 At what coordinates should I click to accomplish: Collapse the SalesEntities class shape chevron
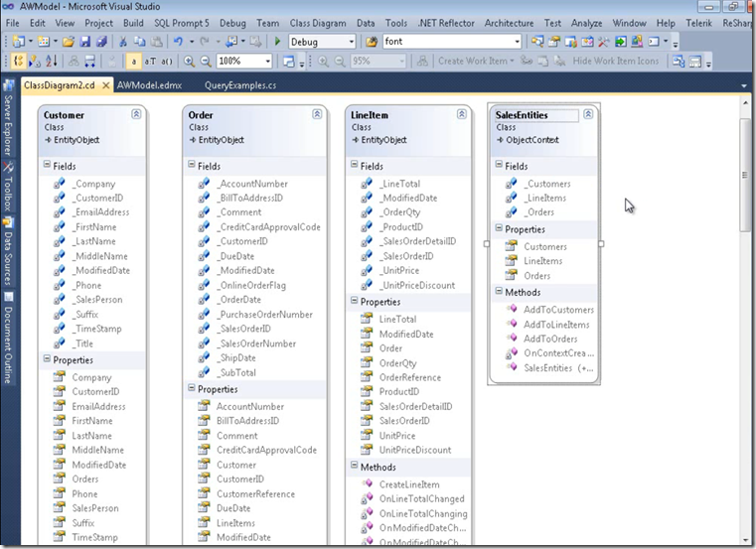coord(588,114)
